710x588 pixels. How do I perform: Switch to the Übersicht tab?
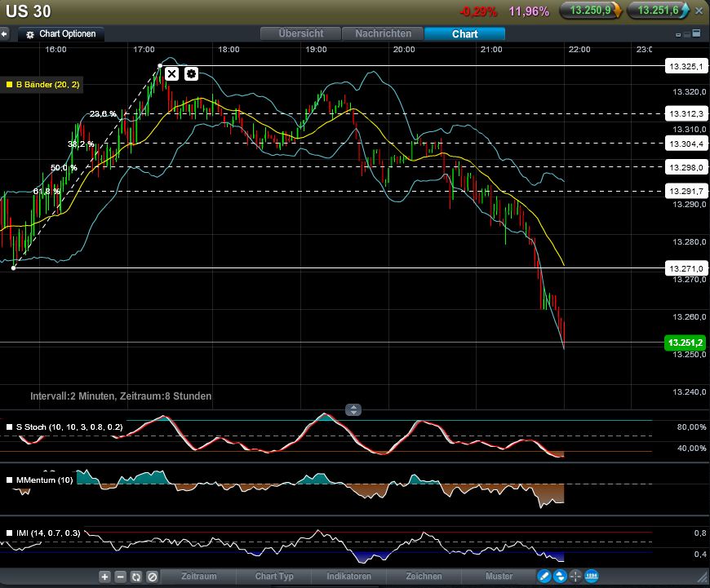(x=300, y=33)
